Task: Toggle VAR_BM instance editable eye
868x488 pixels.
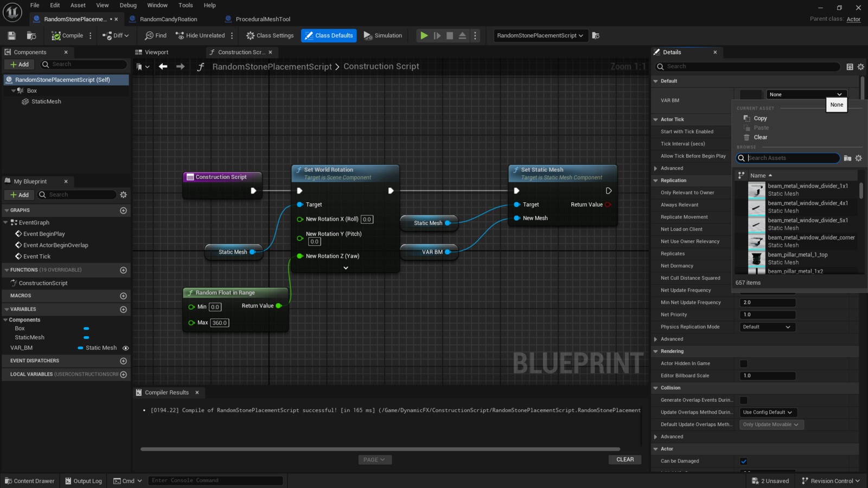Action: pos(125,348)
